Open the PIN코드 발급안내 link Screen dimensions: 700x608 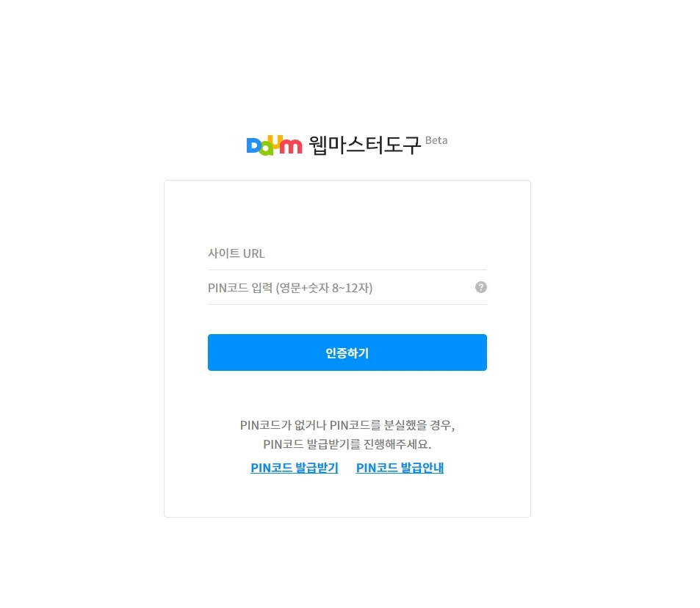[400, 468]
